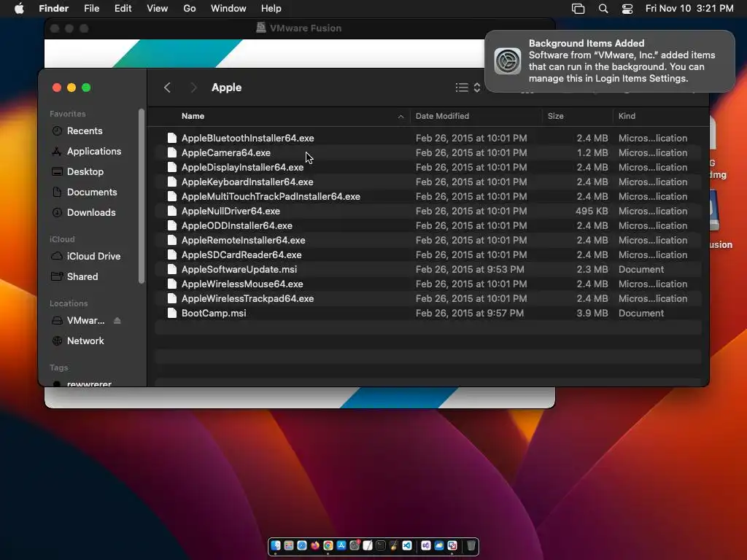The height and width of the screenshot is (560, 747).
Task: Open Spotlight search in menu bar
Action: (x=603, y=9)
